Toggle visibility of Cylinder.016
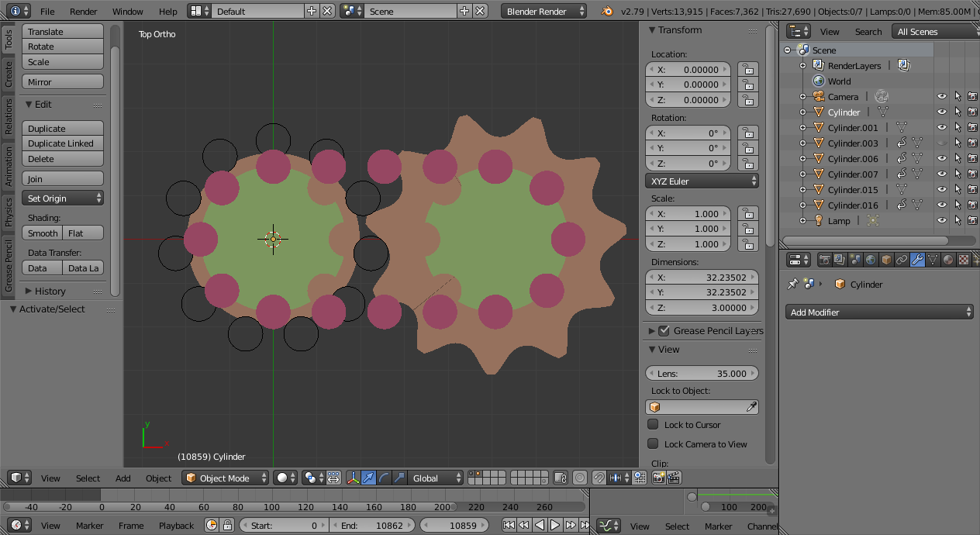Screen dimensions: 980x535 [942, 205]
